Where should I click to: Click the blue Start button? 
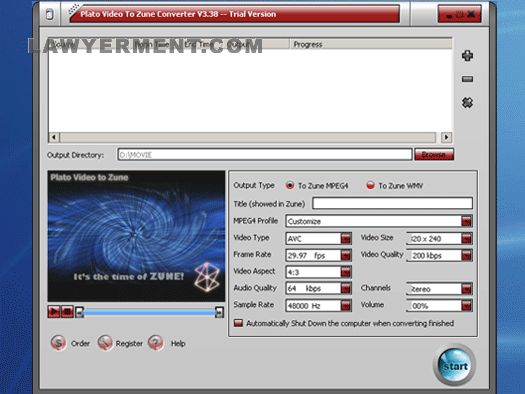pos(454,365)
